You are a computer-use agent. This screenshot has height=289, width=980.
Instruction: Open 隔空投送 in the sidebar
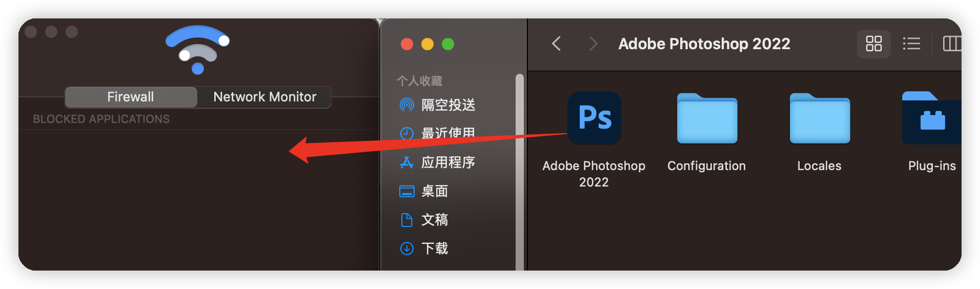pos(437,105)
